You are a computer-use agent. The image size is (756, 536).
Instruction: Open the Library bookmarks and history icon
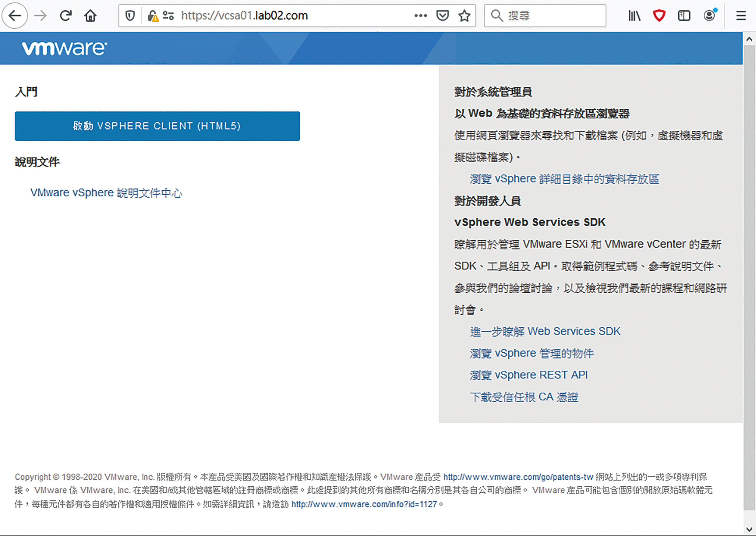[x=634, y=15]
